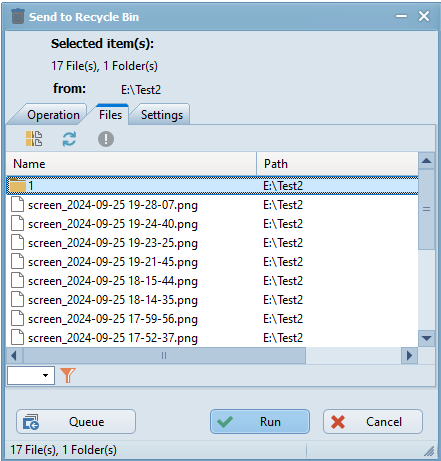Click the gray exclamation warning icon

click(x=106, y=139)
